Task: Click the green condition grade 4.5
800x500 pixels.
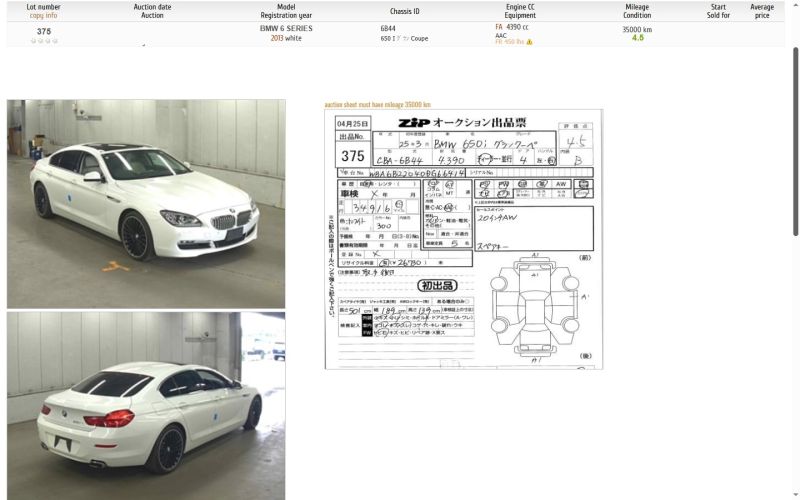Action: (x=637, y=38)
